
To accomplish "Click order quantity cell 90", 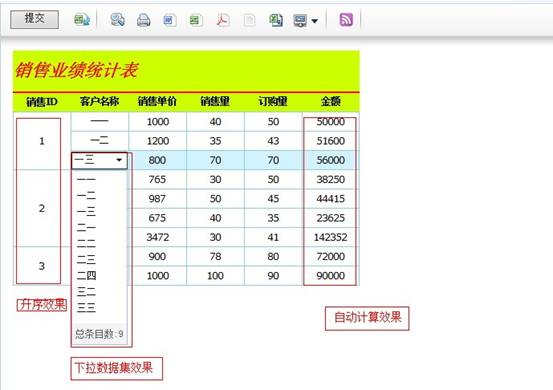I will (273, 276).
